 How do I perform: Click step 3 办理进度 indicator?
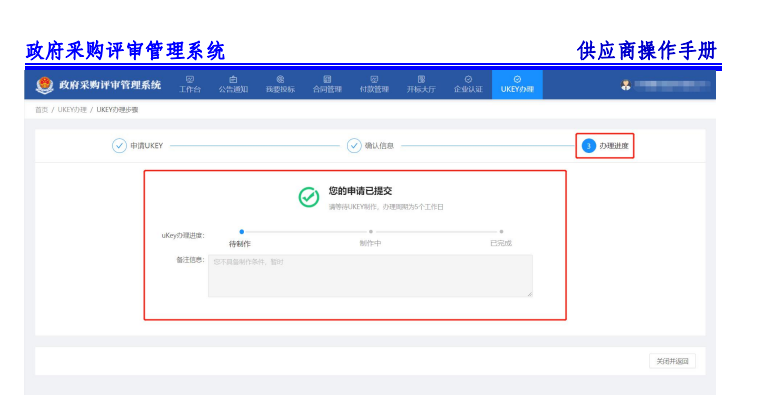coord(589,146)
